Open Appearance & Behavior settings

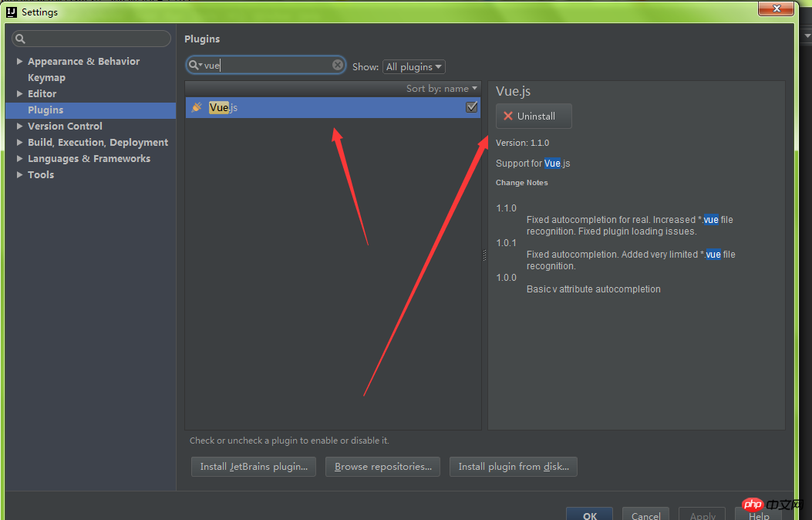coord(84,61)
